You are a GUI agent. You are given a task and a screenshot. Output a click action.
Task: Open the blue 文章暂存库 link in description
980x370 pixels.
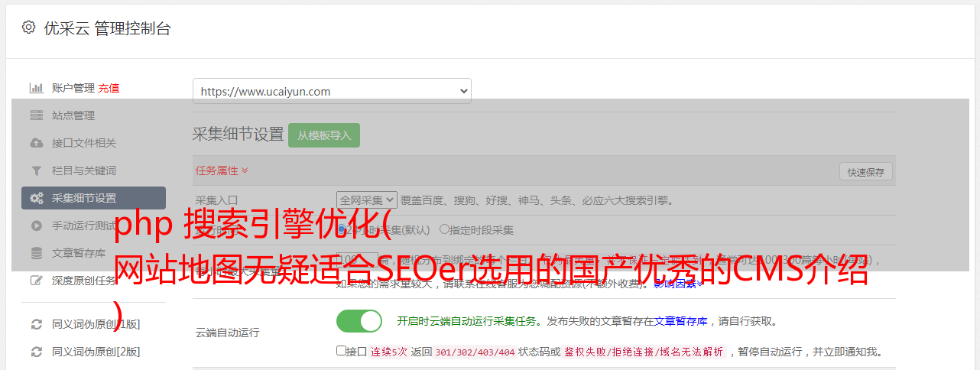coord(680,321)
